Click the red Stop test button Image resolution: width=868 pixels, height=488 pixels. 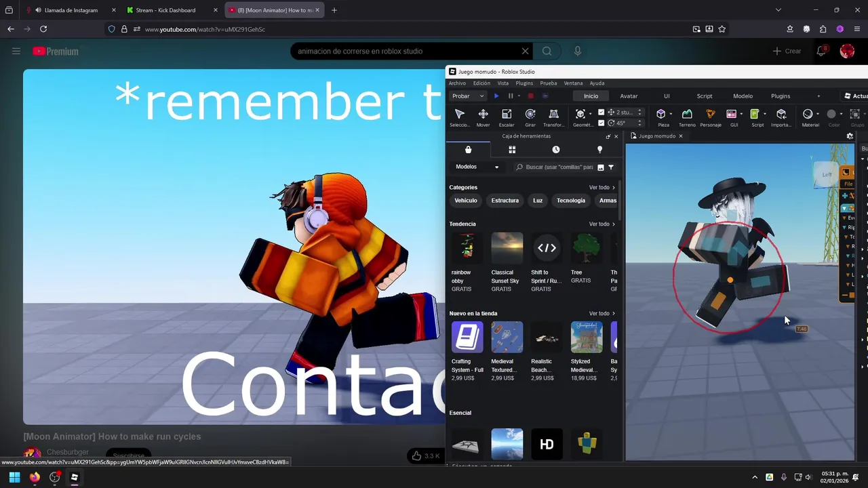531,96
